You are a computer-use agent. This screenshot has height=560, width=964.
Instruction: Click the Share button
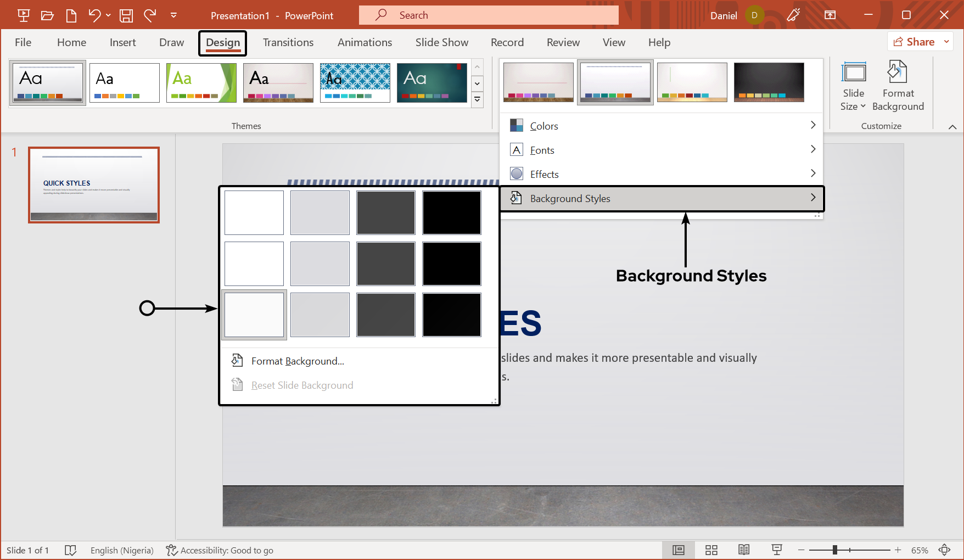pos(914,42)
